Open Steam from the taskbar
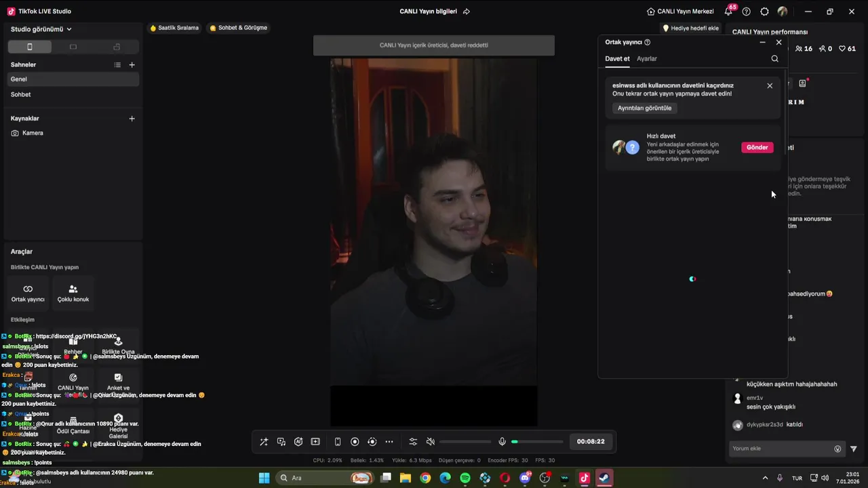868x488 pixels. [604, 478]
